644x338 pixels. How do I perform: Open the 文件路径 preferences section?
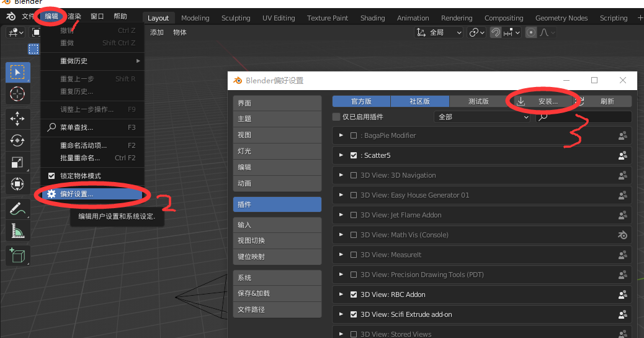coord(277,309)
